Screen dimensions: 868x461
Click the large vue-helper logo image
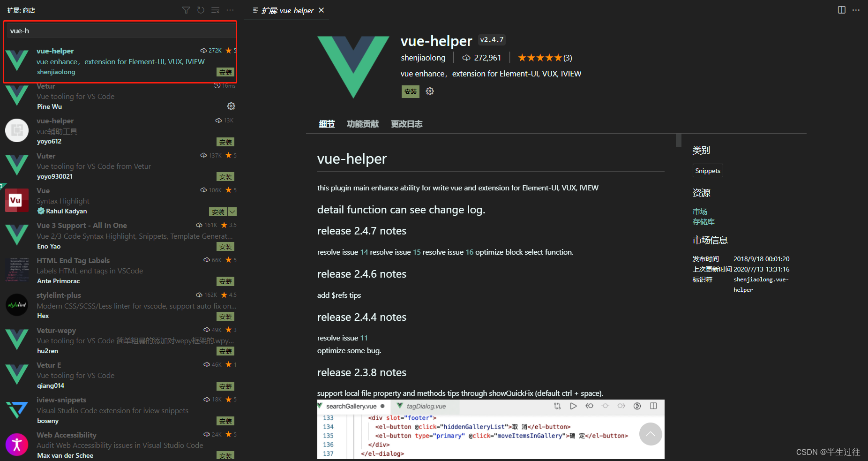coord(353,67)
